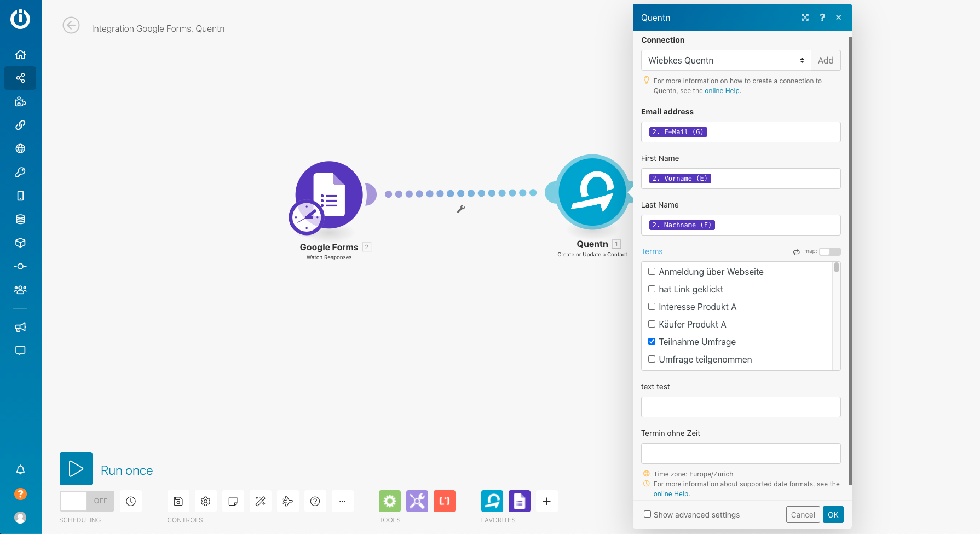Open the three-dots more controls menu
The image size is (980, 534).
tap(343, 501)
